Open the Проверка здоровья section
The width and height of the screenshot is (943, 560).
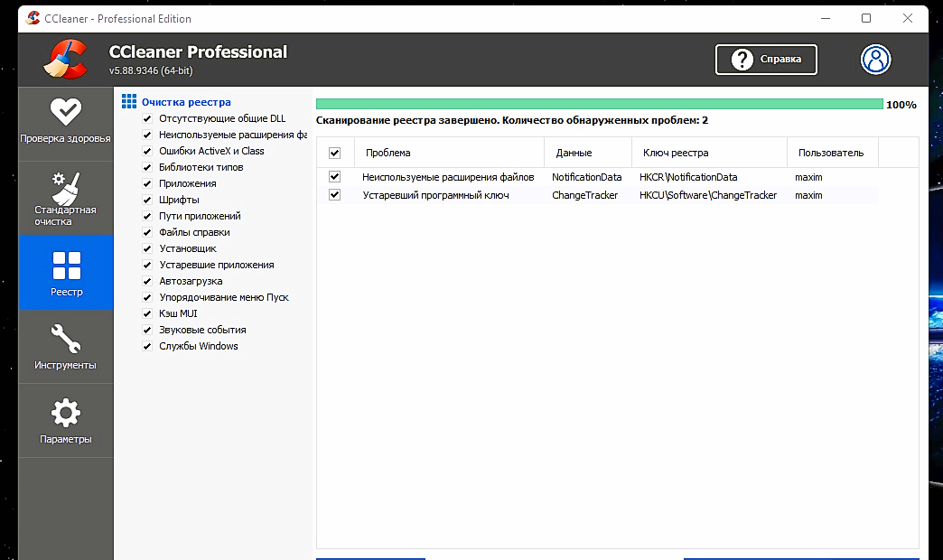click(x=66, y=124)
